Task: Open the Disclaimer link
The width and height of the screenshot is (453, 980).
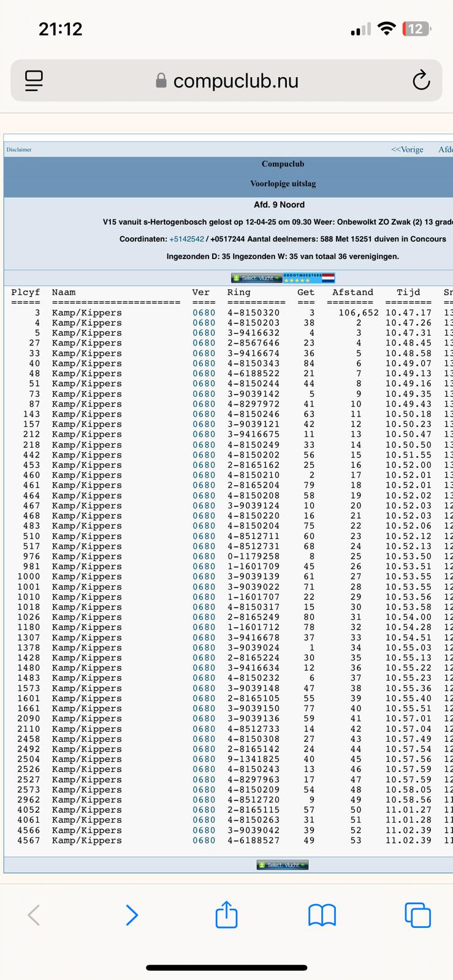Action: coord(19,149)
